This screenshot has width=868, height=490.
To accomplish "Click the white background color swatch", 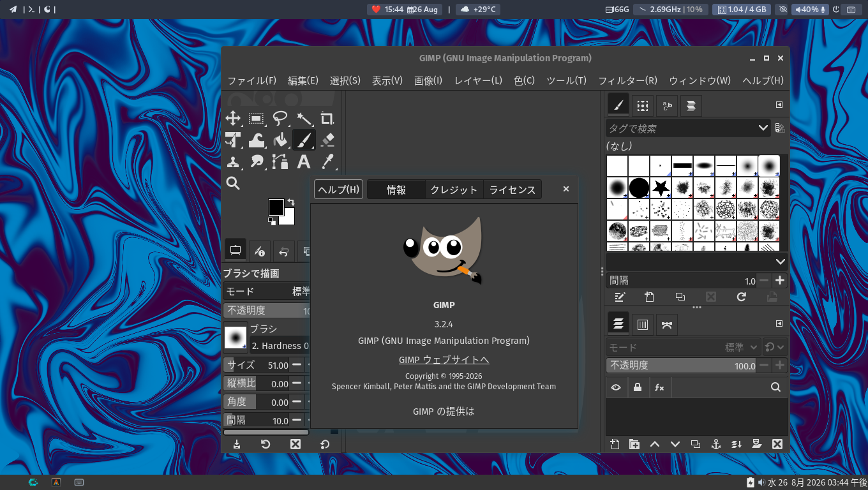I will [289, 220].
